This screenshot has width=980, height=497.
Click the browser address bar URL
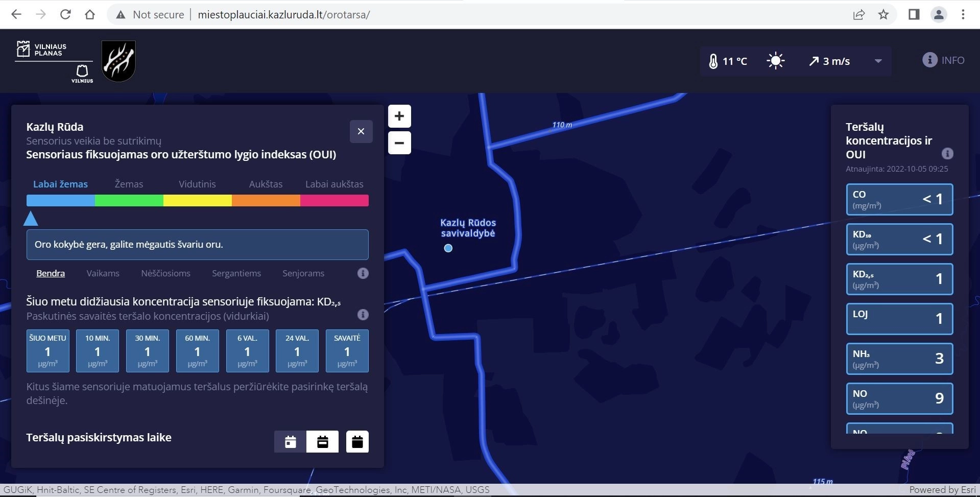click(284, 14)
